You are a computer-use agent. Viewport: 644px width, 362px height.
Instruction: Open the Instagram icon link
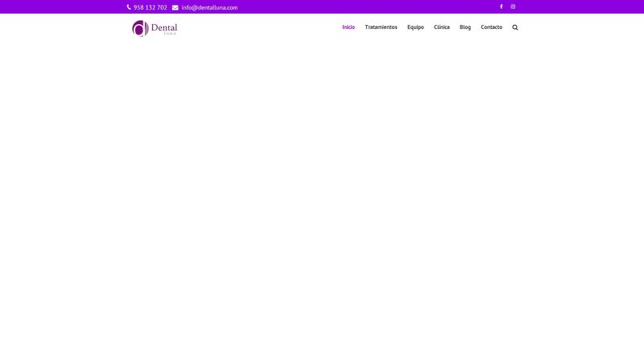pos(513,6)
